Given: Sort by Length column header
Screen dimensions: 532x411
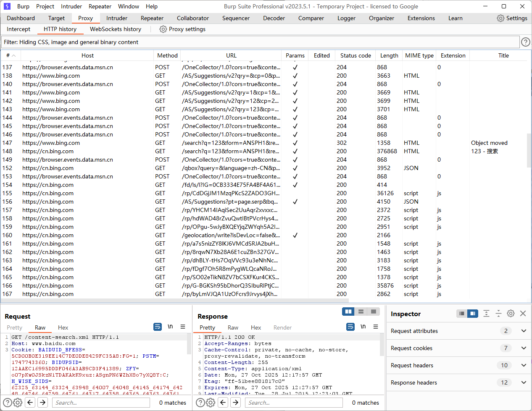Looking at the screenshot, I should tap(389, 55).
